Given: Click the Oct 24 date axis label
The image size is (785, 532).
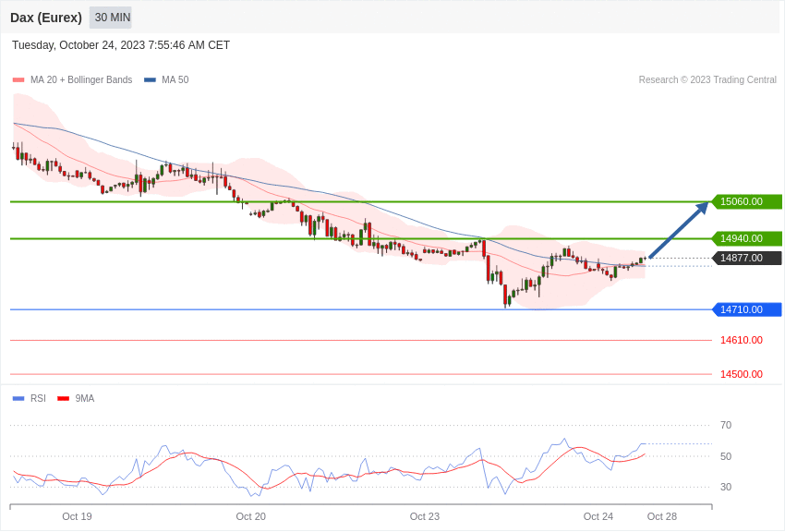Looking at the screenshot, I should click(x=598, y=516).
